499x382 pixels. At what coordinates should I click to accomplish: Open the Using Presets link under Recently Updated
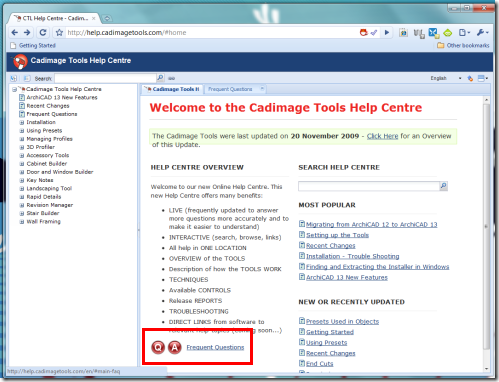click(327, 343)
